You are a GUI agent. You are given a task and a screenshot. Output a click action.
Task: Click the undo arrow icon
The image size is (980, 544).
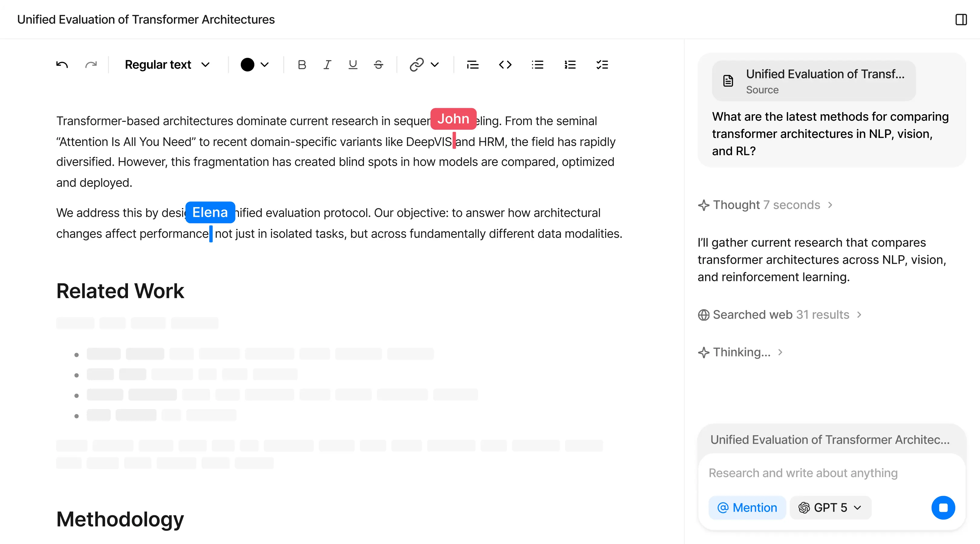[62, 65]
